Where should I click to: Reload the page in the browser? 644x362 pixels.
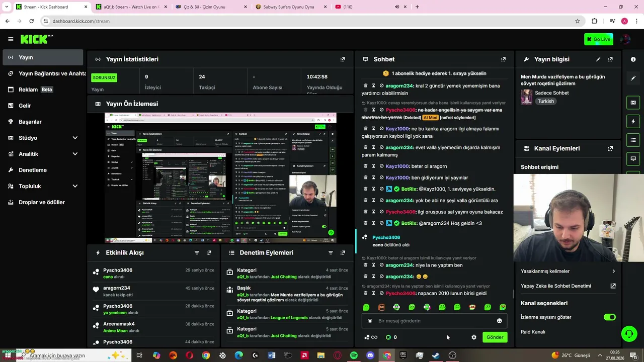click(x=31, y=21)
